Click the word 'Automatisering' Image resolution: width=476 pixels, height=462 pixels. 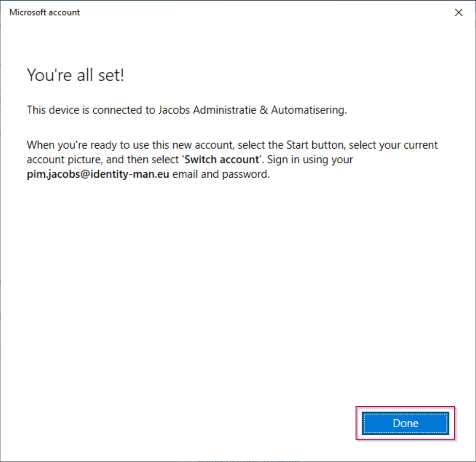pyautogui.click(x=308, y=110)
